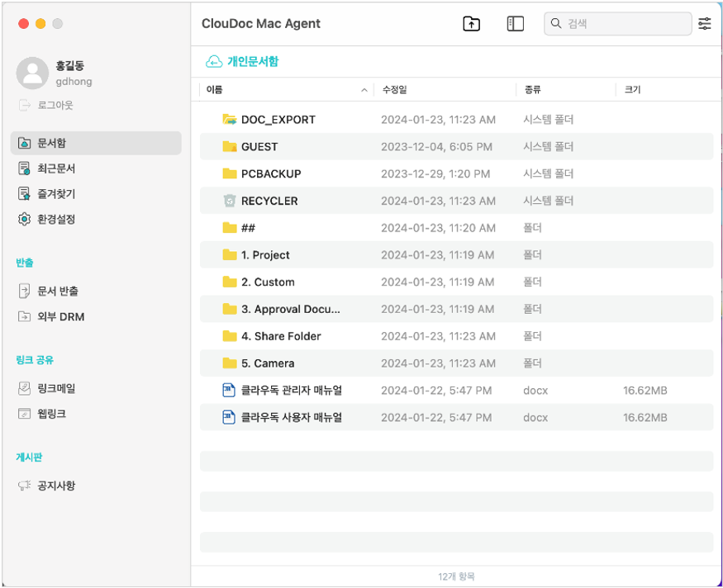Open 문서함 in the sidebar
Image resolution: width=723 pixels, height=588 pixels.
[96, 143]
